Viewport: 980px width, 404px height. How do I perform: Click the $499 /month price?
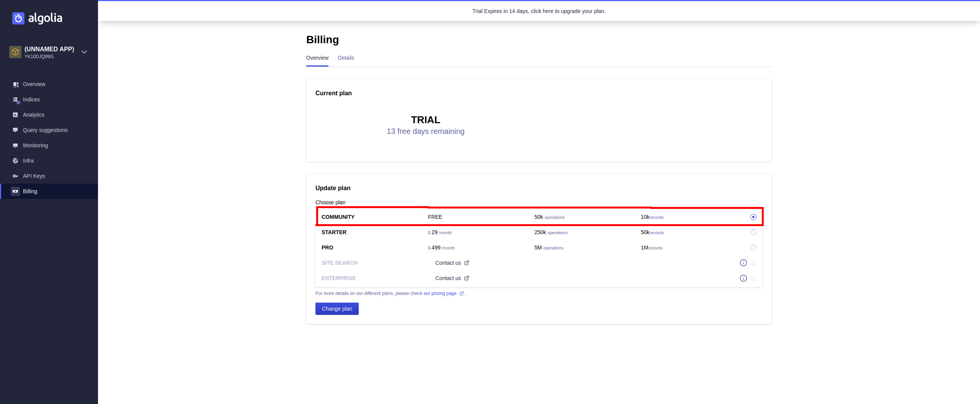point(441,248)
